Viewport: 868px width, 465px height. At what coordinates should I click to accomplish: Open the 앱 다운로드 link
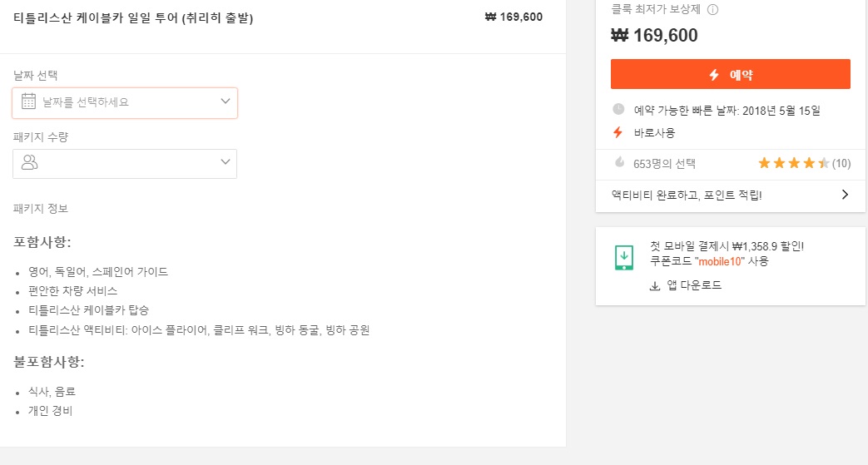click(x=694, y=285)
